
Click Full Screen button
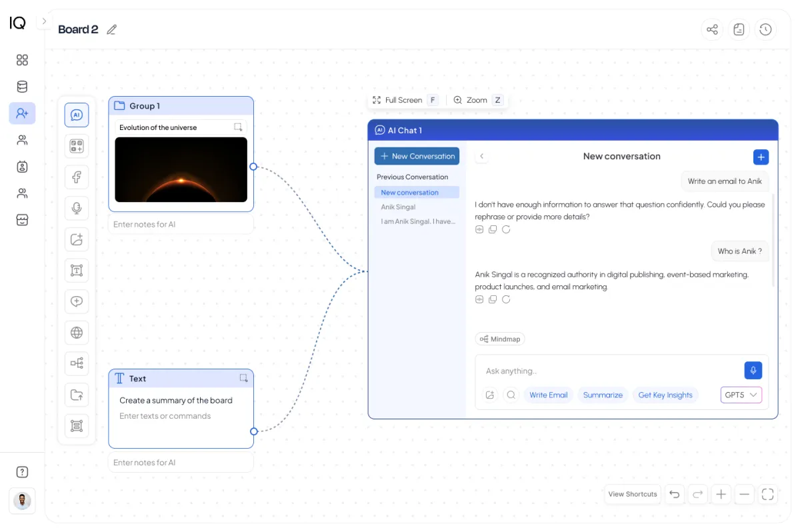[404, 100]
